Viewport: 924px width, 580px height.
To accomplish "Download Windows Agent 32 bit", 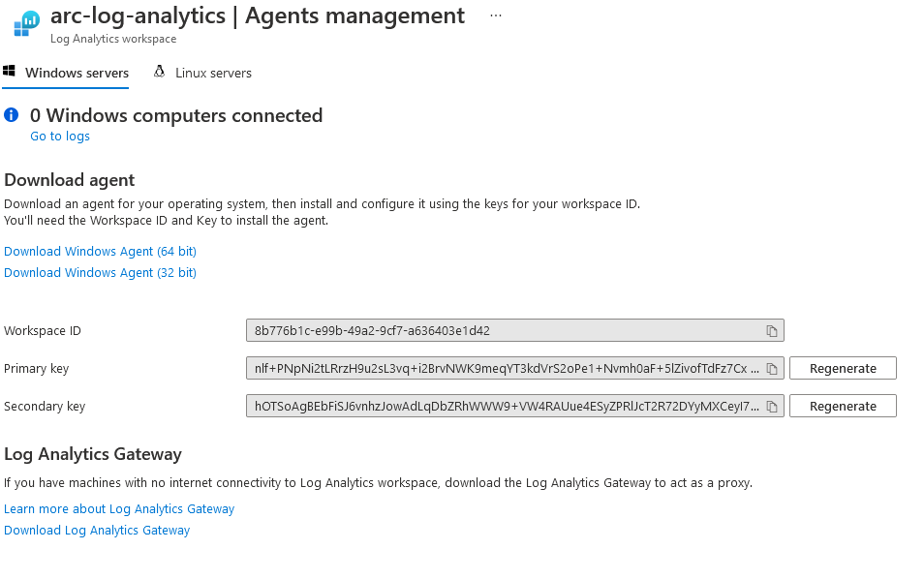I will 100,273.
